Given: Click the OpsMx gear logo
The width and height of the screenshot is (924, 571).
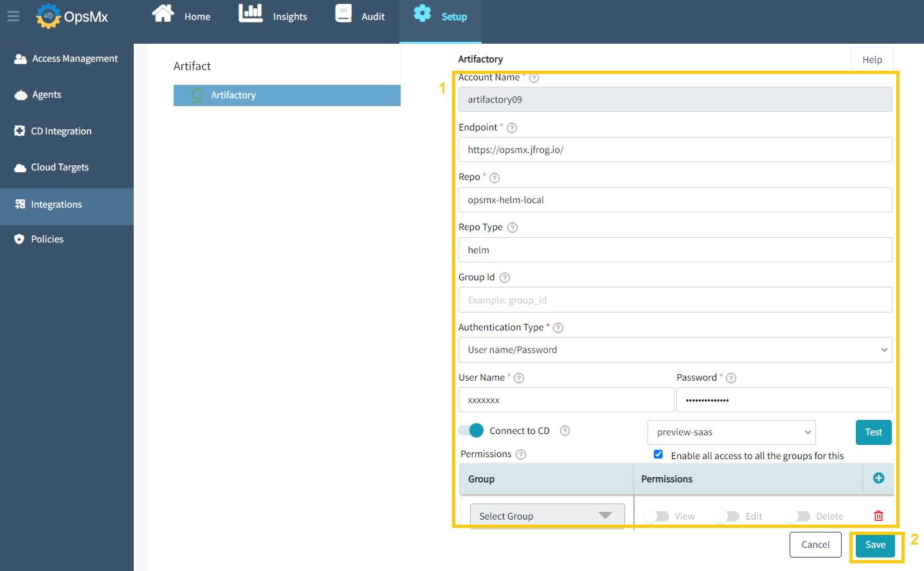Looking at the screenshot, I should click(x=48, y=16).
